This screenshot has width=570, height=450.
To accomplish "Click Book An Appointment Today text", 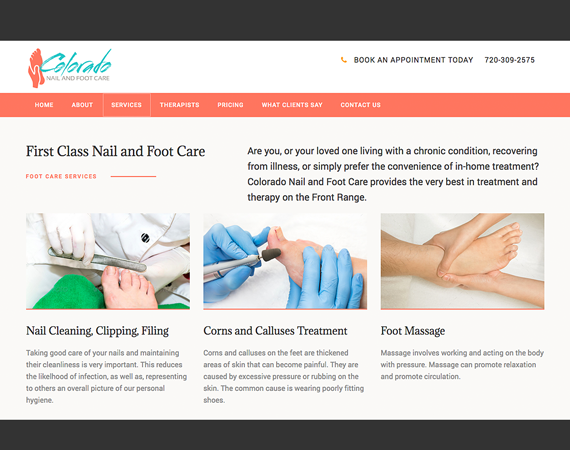I will click(x=413, y=60).
